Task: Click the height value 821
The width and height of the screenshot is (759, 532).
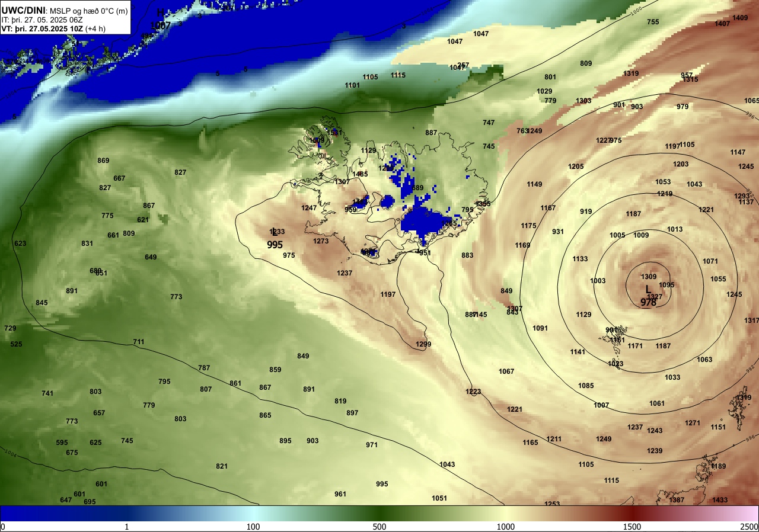Action: [x=222, y=466]
